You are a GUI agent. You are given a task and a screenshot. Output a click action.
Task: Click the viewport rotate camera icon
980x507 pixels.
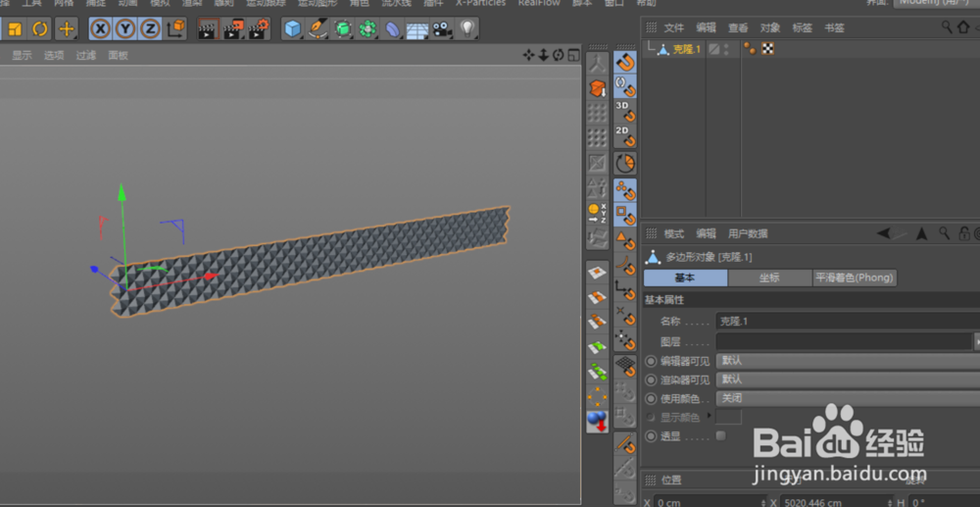click(559, 55)
